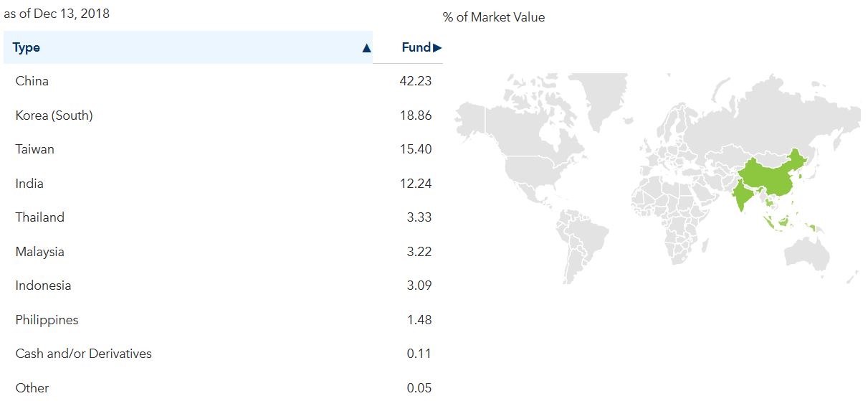The height and width of the screenshot is (401, 868).
Task: Select the China row label
Action: pyautogui.click(x=32, y=81)
